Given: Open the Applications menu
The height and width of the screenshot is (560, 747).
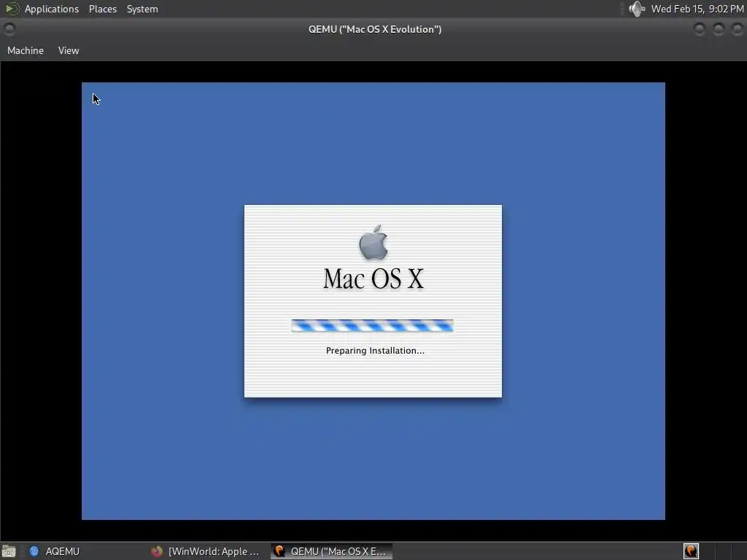Looking at the screenshot, I should pos(52,9).
